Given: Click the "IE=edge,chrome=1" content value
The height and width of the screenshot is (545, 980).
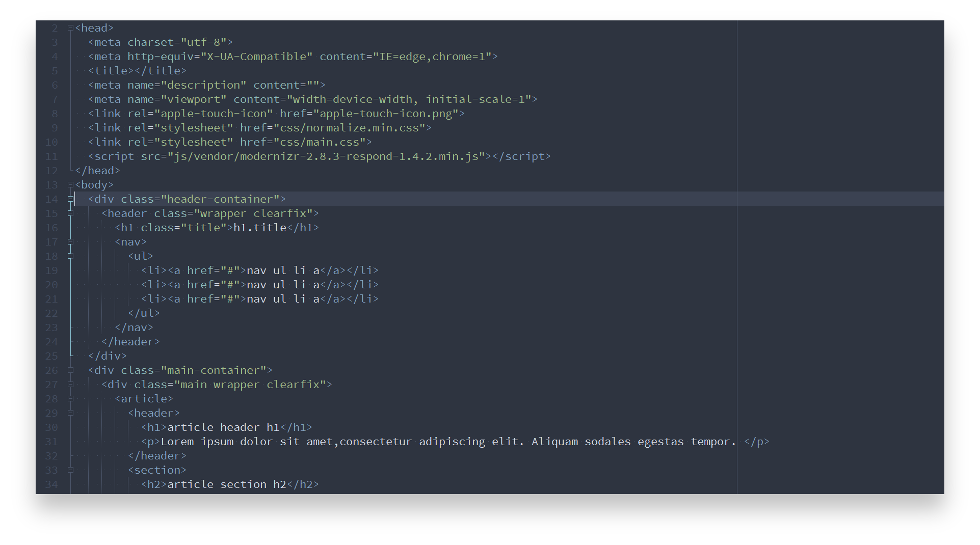Looking at the screenshot, I should (x=433, y=57).
